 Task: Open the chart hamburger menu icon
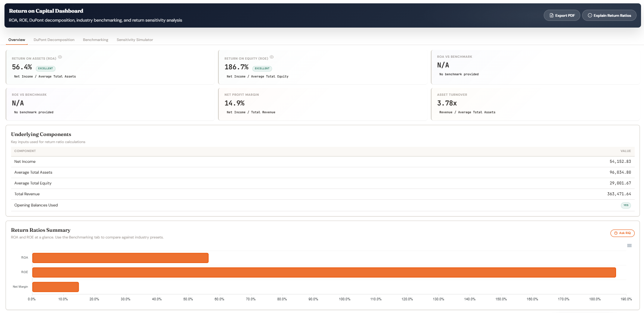(629, 246)
